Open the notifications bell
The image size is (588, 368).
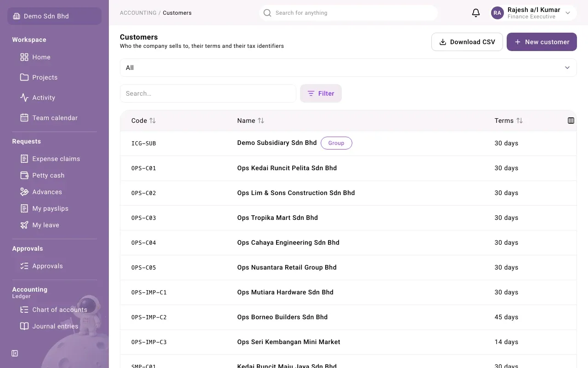476,13
